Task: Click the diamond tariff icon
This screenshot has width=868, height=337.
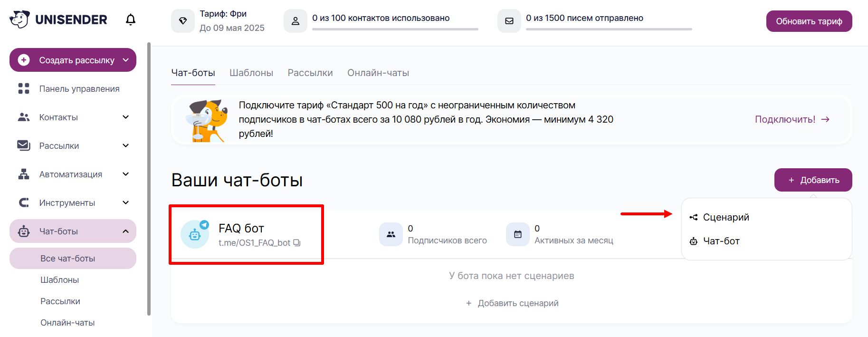Action: 183,21
